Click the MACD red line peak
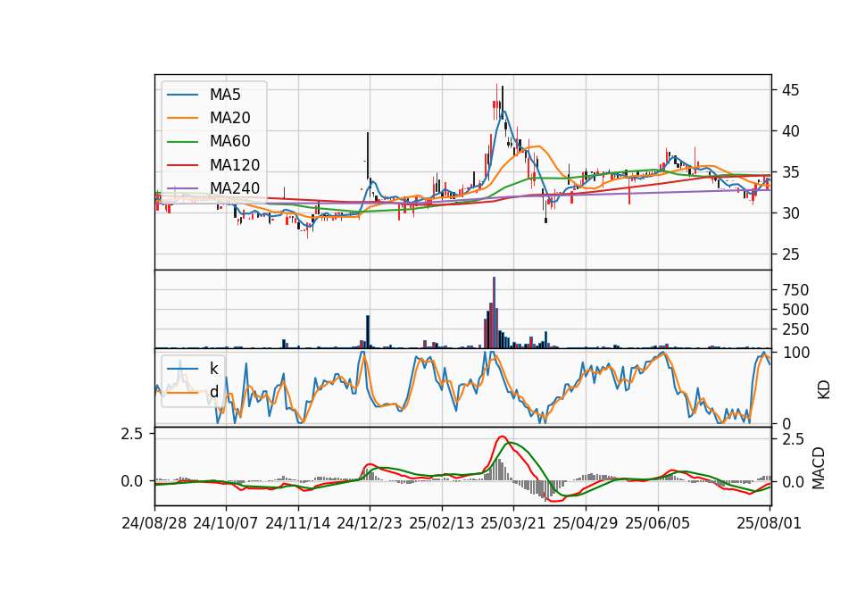 pos(502,437)
